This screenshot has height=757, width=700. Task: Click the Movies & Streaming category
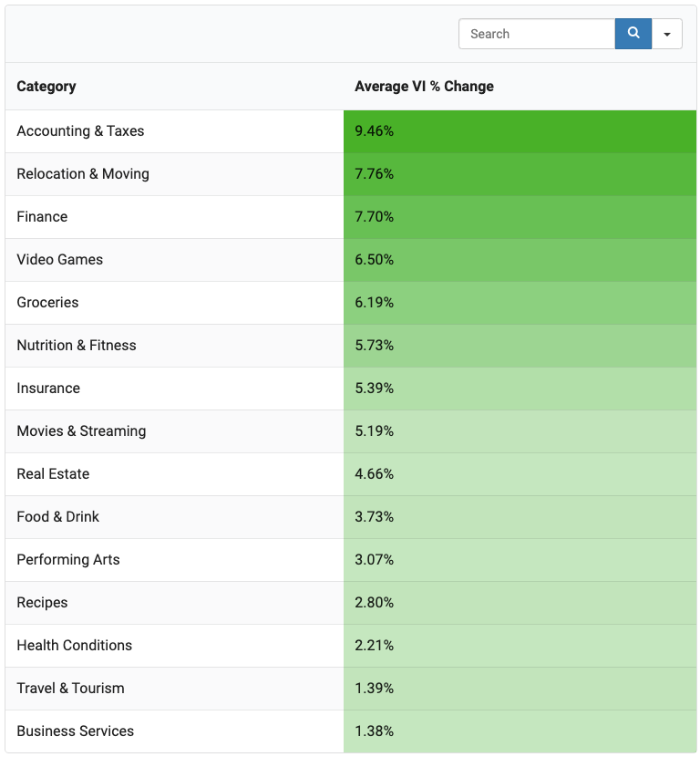tap(81, 431)
